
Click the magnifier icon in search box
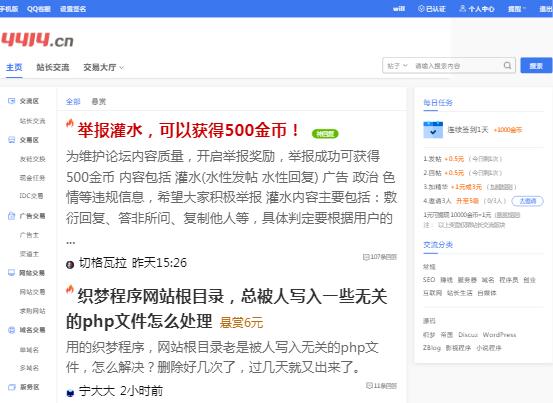[x=507, y=66]
